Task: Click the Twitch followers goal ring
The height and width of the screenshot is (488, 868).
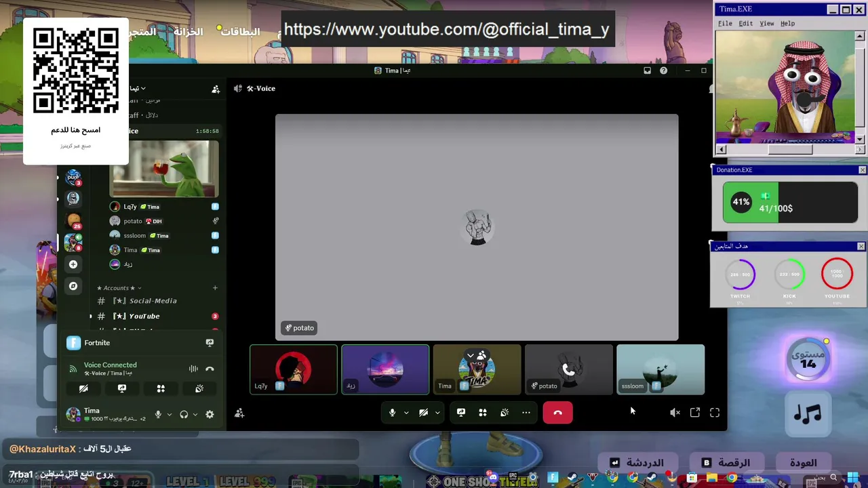Action: tap(741, 274)
